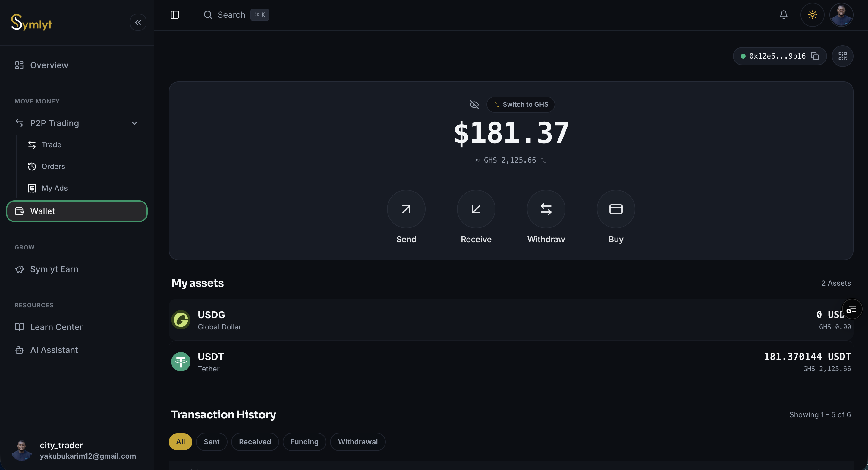Viewport: 868px width, 470px height.
Task: Open the Learn Center
Action: (x=77, y=327)
